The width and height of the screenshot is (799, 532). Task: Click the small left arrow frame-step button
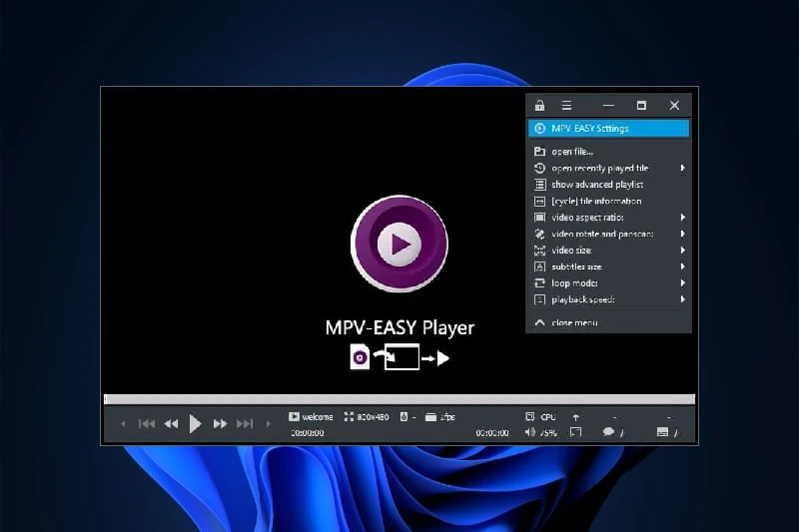click(123, 423)
